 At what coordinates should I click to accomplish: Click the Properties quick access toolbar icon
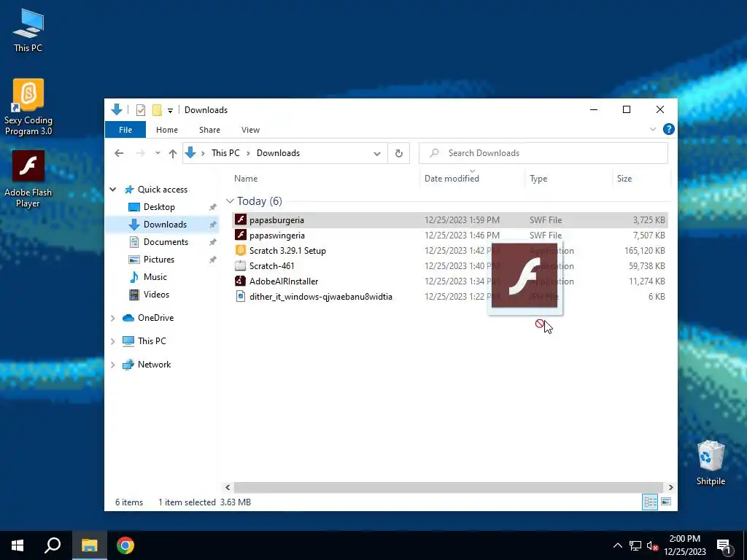(141, 110)
